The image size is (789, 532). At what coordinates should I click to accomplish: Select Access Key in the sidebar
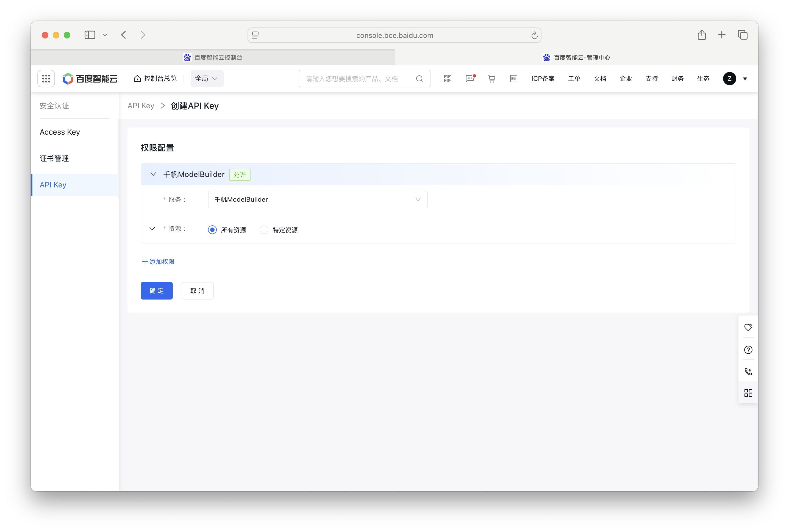(60, 132)
